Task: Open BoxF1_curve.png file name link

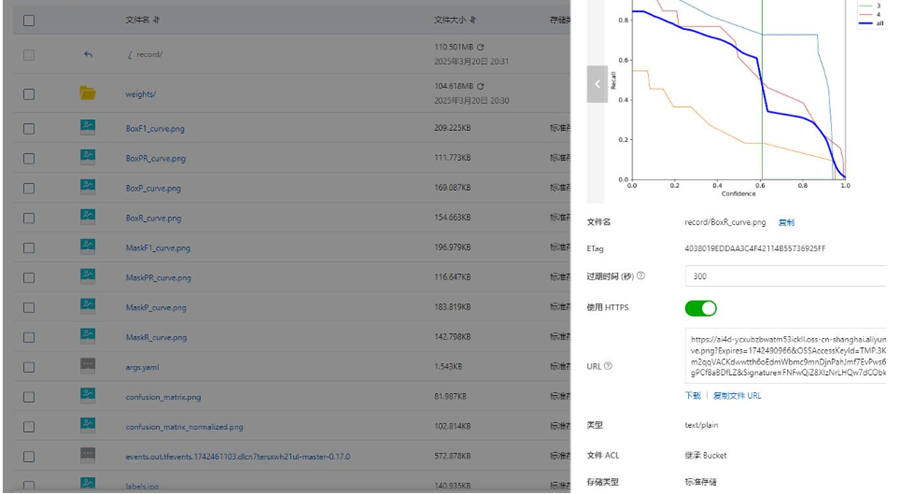Action: 155,129
